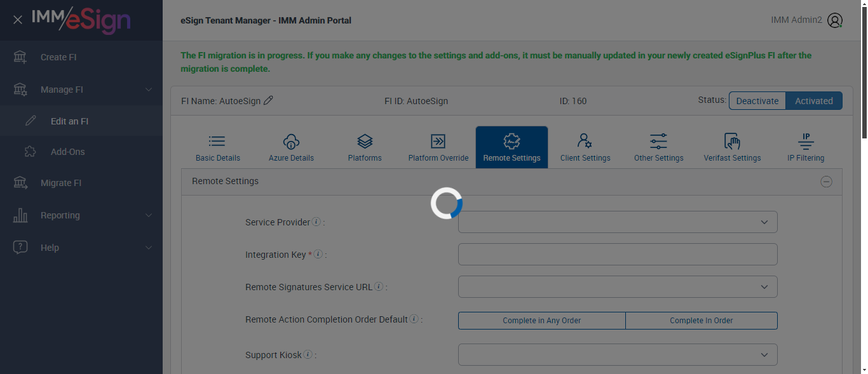Click the Platform Override arrow icon

point(438,141)
